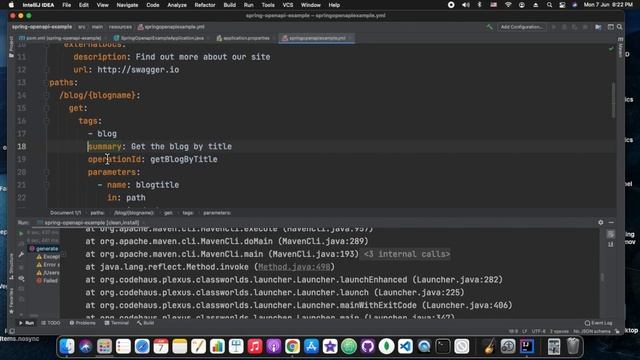The image size is (640, 360).
Task: Open Search Everywhere magnifier in IDE toolbar
Action: pos(620,27)
